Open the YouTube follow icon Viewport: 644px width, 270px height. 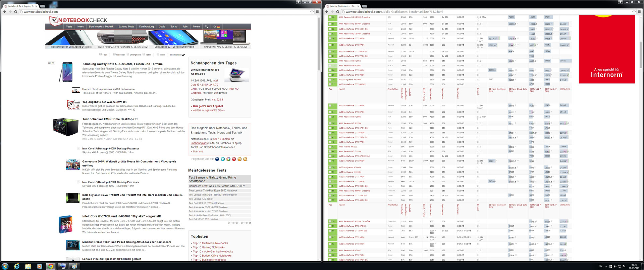pos(234,159)
